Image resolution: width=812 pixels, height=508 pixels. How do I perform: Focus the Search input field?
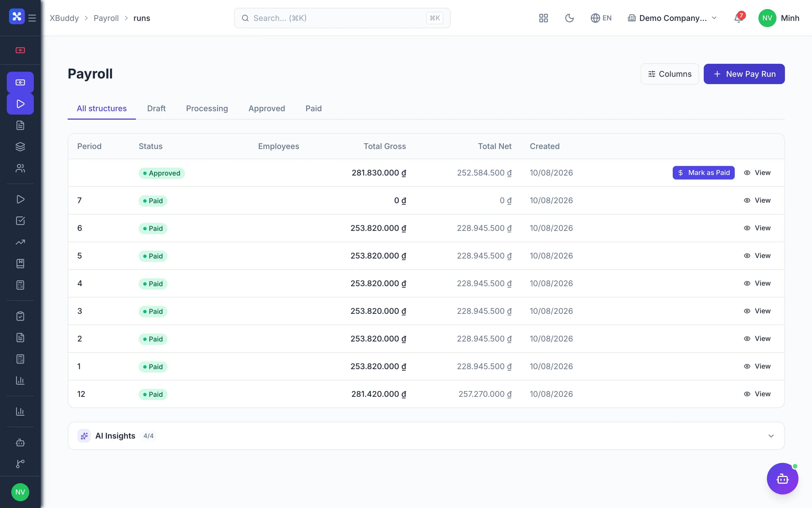click(342, 18)
